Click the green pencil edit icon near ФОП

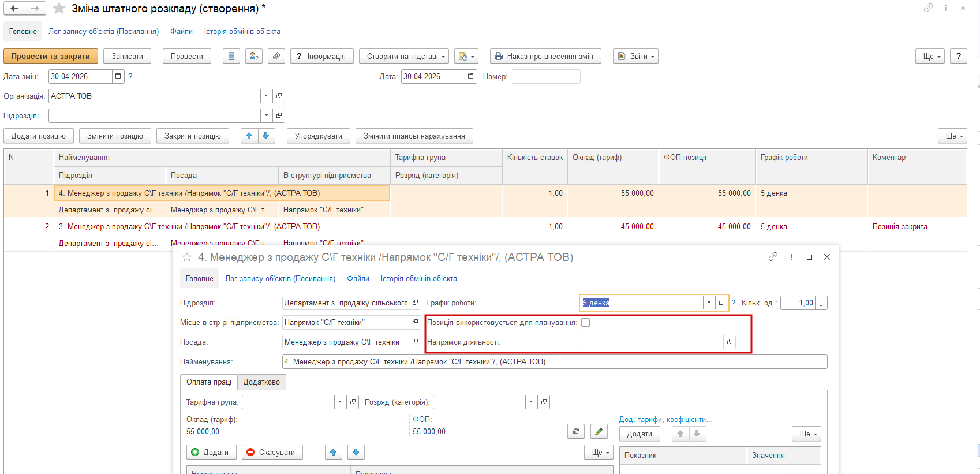coord(599,431)
